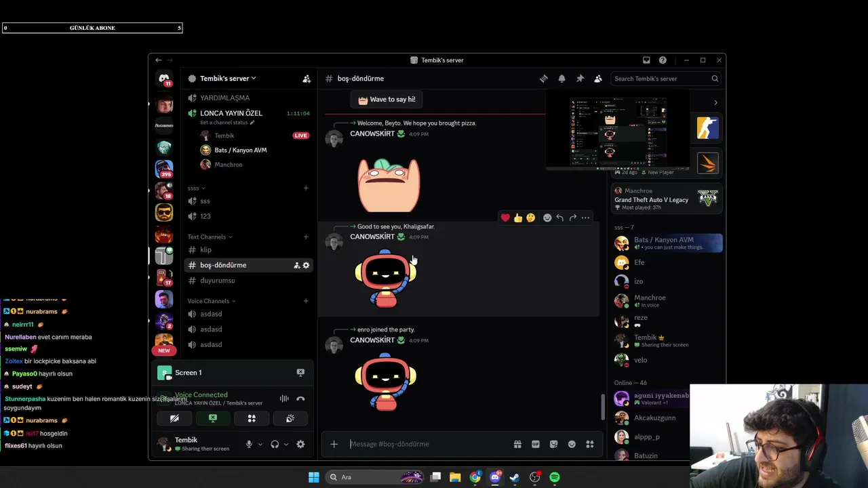Open gift icon in message bar
The height and width of the screenshot is (488, 868).
(x=517, y=444)
